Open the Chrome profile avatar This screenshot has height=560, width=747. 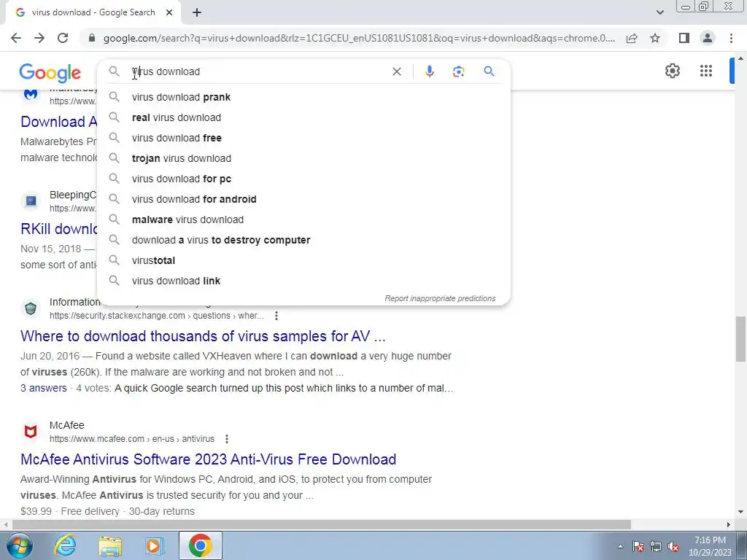pos(708,38)
